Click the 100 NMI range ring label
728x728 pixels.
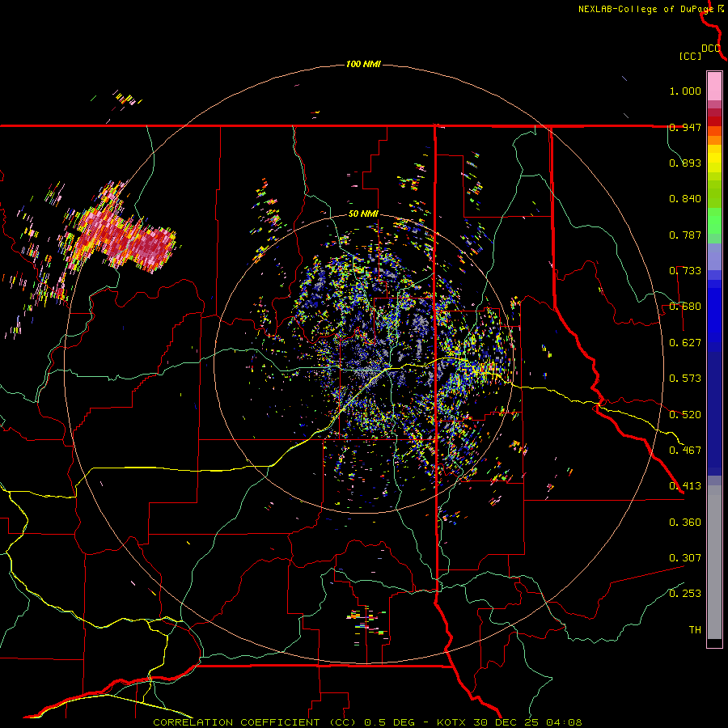363,64
